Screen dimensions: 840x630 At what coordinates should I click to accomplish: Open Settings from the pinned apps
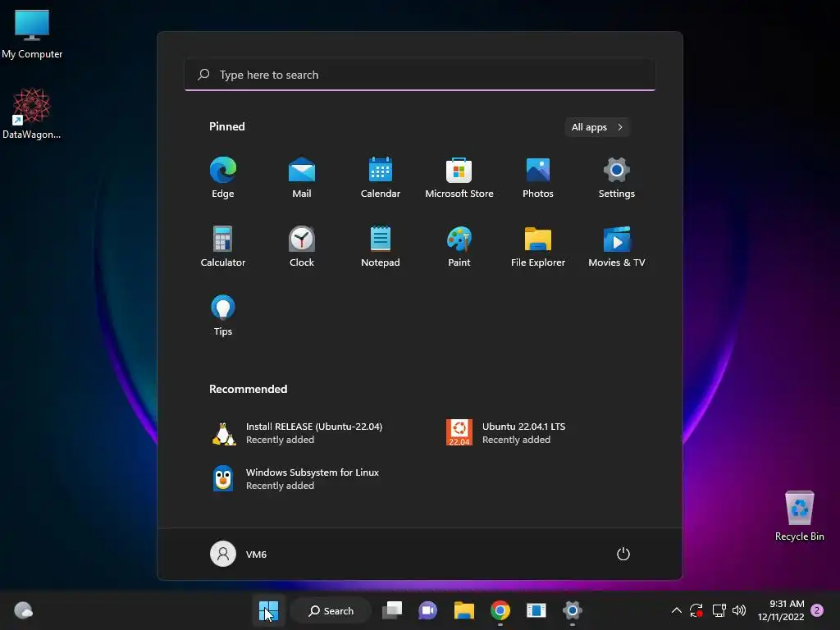tap(617, 177)
